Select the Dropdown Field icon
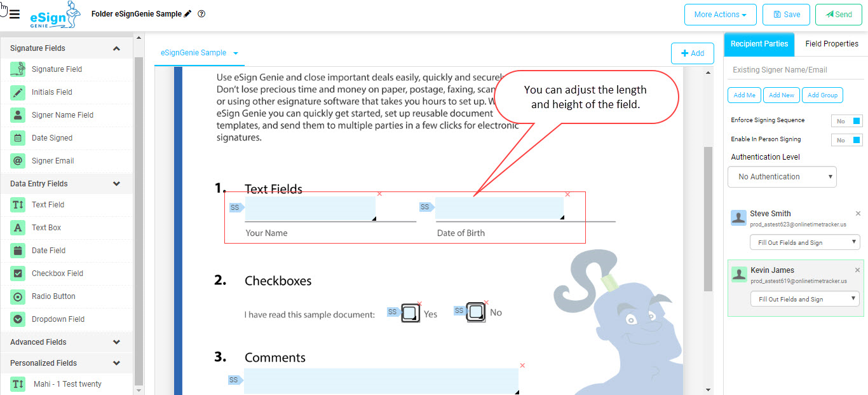Image resolution: width=868 pixels, height=395 pixels. [x=18, y=319]
